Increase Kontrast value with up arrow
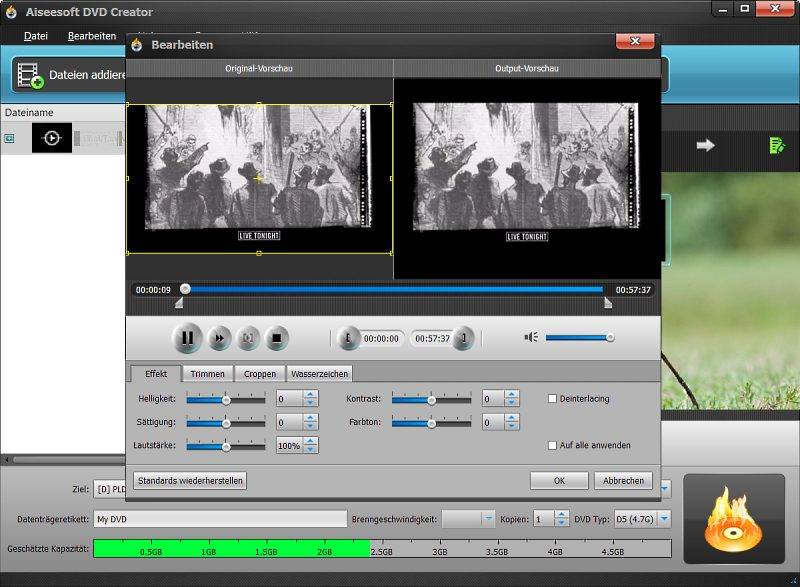 click(512, 395)
